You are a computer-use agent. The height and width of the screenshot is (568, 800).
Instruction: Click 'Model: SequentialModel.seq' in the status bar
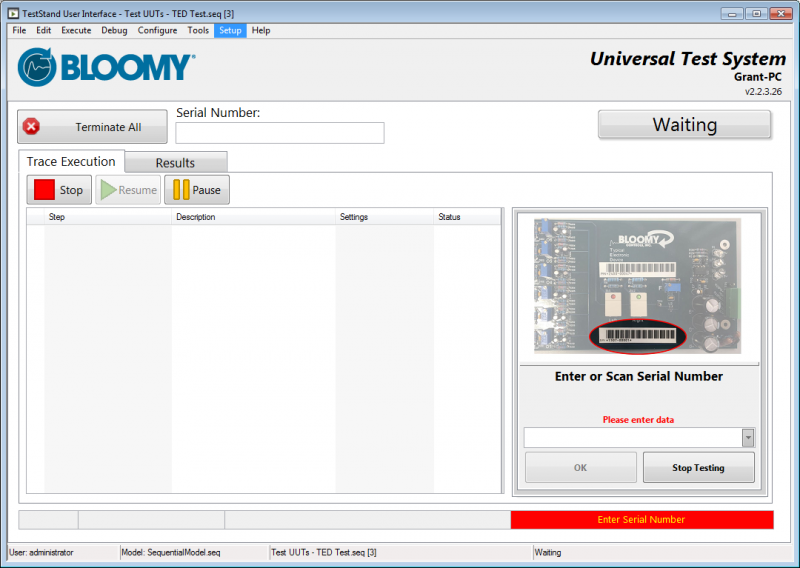(x=171, y=552)
